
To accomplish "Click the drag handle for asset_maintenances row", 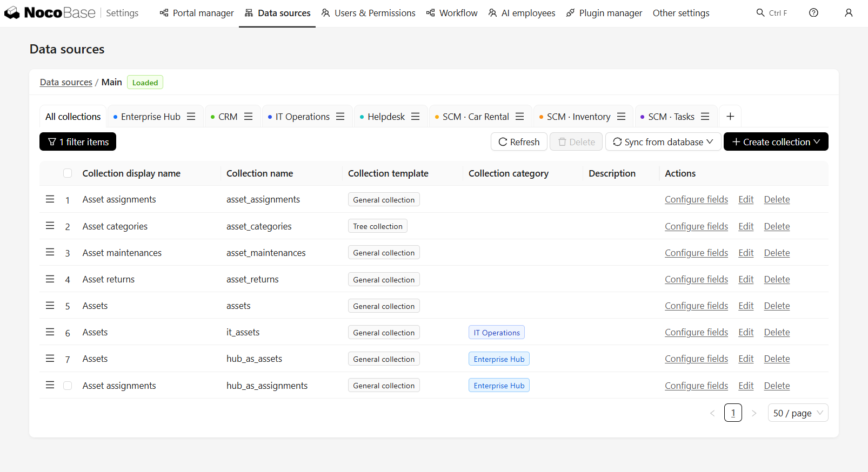I will point(50,252).
